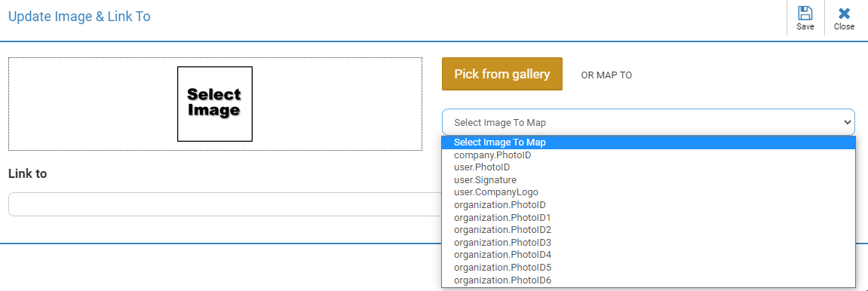Click the Close X icon
The width and height of the screenshot is (868, 291).
click(x=844, y=14)
